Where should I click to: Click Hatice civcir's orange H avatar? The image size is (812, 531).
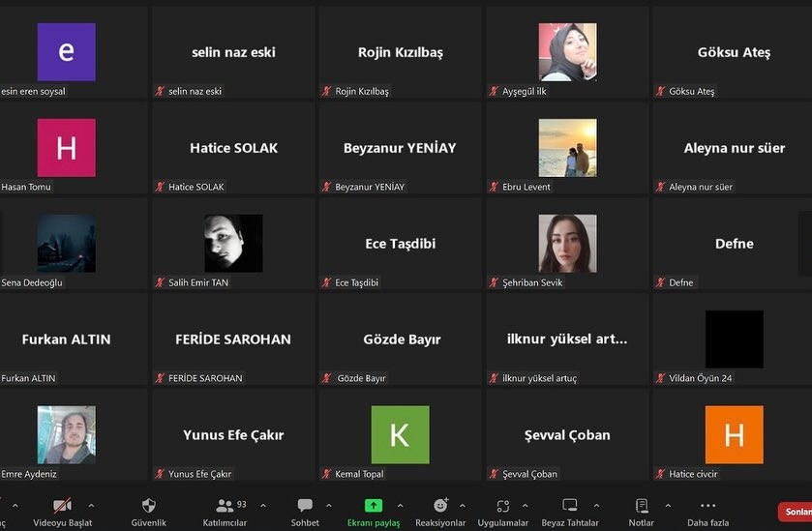point(735,434)
